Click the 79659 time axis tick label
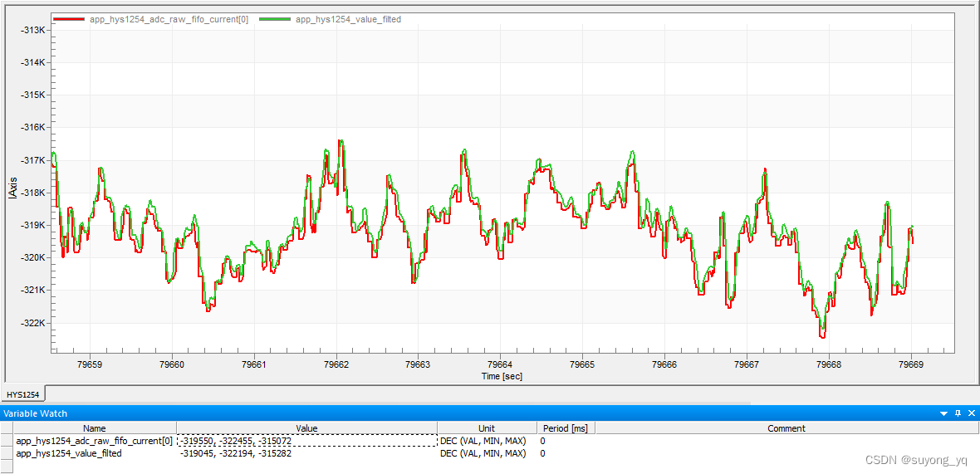980x474 pixels. 90,364
